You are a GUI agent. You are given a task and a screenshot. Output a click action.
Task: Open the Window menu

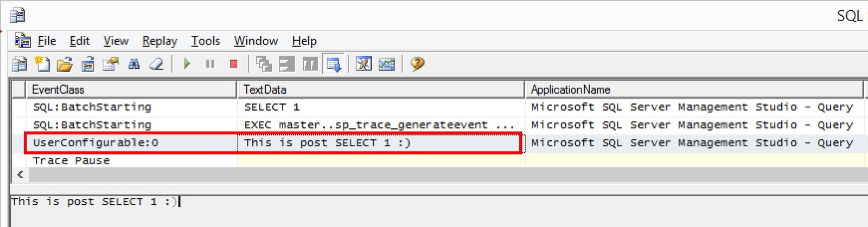click(x=256, y=41)
